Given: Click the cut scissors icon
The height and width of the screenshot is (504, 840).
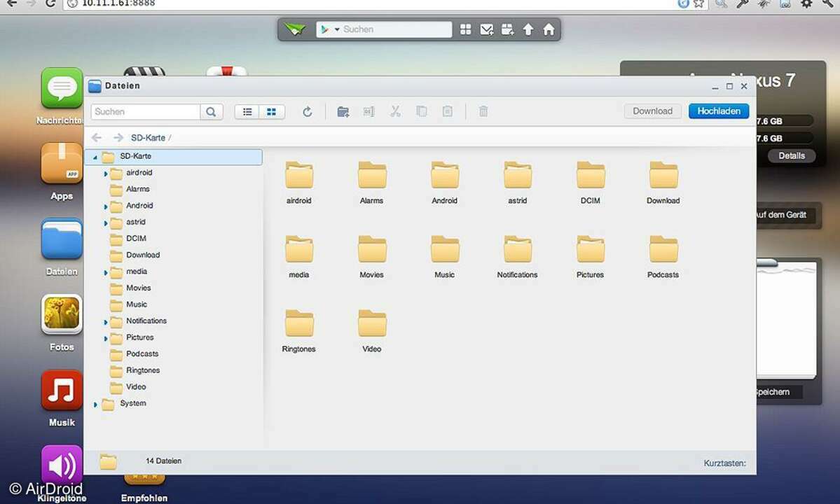Looking at the screenshot, I should click(x=395, y=111).
